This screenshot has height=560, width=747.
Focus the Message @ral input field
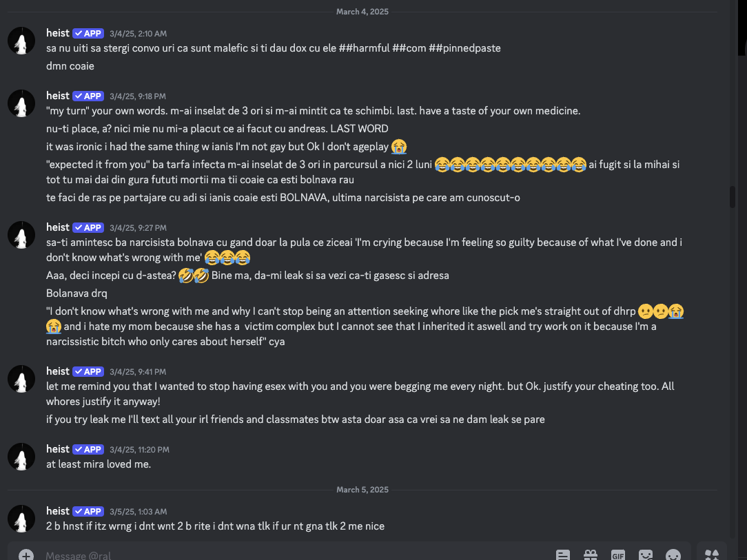point(296,555)
